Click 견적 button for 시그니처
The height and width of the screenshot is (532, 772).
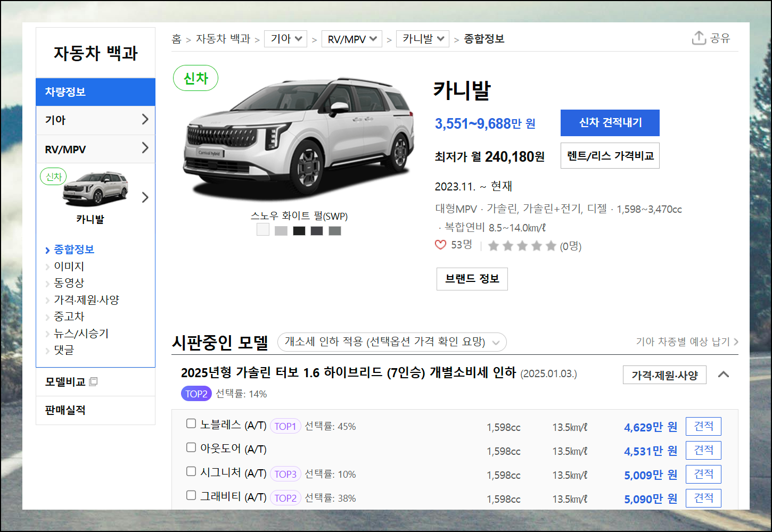[703, 474]
